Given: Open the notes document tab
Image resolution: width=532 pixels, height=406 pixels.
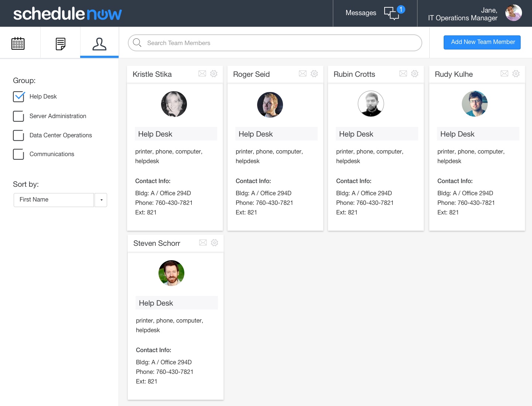Looking at the screenshot, I should tap(61, 44).
